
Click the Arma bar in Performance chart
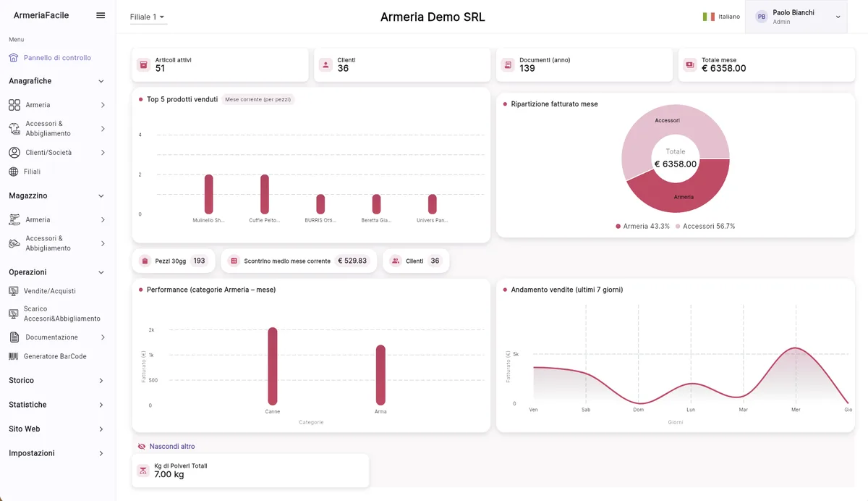[x=380, y=375]
